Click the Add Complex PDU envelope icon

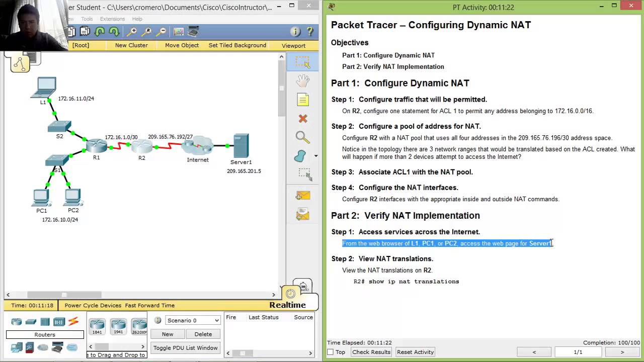tap(302, 215)
